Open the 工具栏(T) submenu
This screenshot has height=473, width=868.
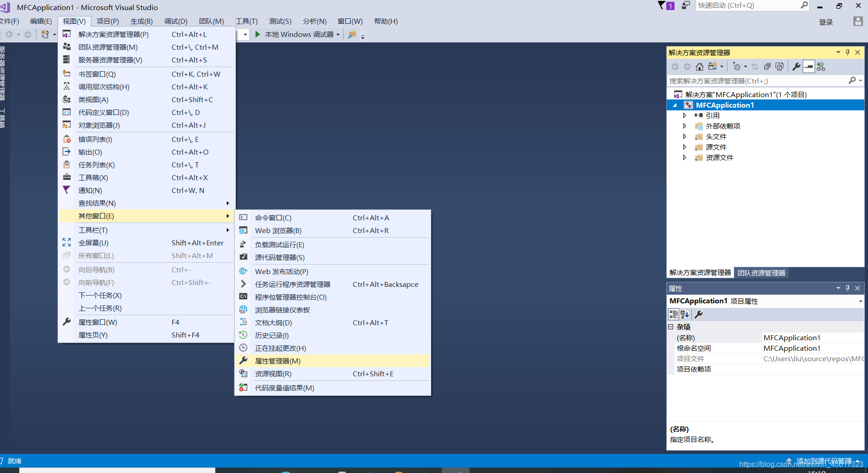click(146, 230)
